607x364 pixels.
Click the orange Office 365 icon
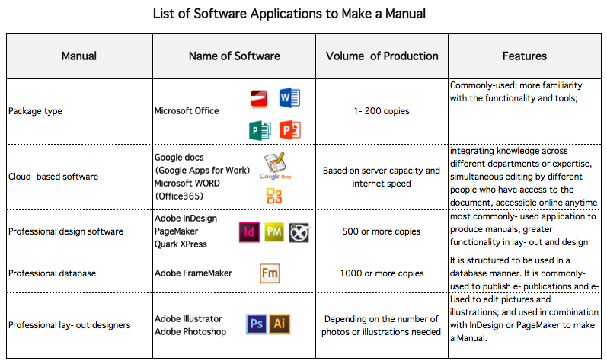click(x=274, y=196)
